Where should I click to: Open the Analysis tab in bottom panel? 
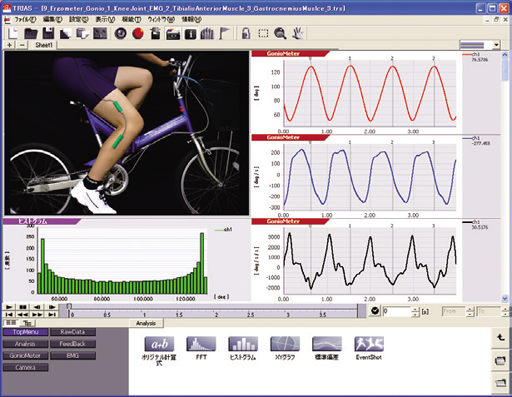click(146, 323)
